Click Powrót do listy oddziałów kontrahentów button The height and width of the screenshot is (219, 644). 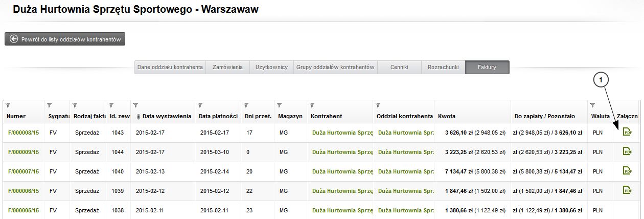[x=65, y=39]
